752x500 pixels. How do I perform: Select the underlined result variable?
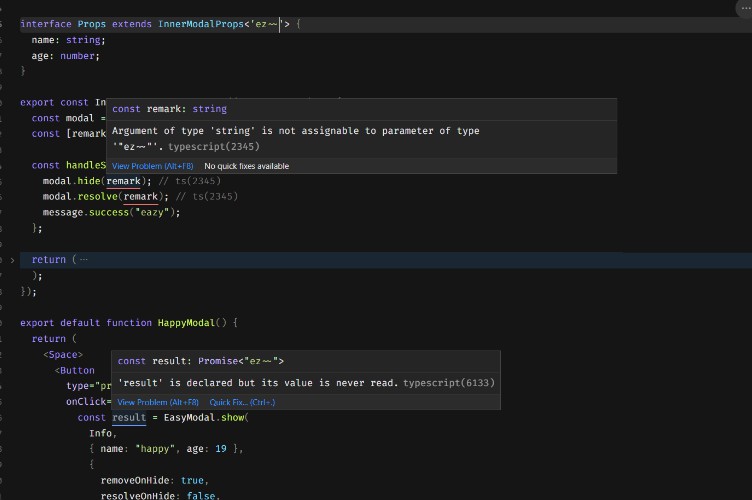click(x=129, y=418)
